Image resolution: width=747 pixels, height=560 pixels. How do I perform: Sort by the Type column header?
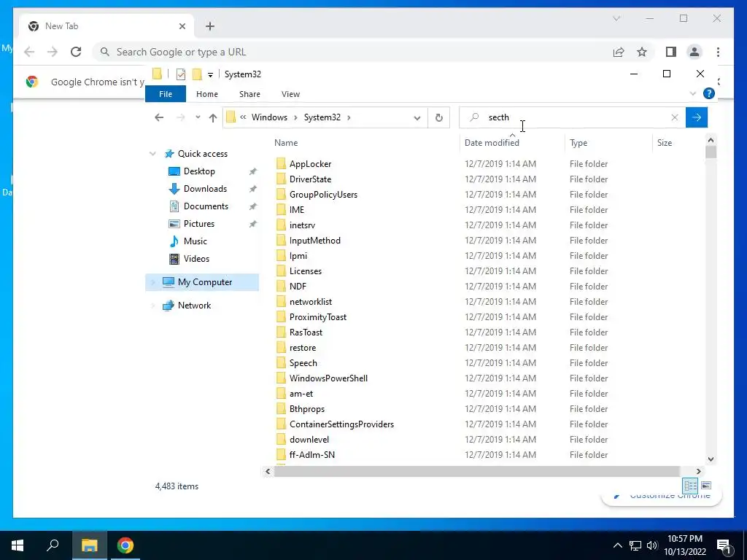coord(578,143)
